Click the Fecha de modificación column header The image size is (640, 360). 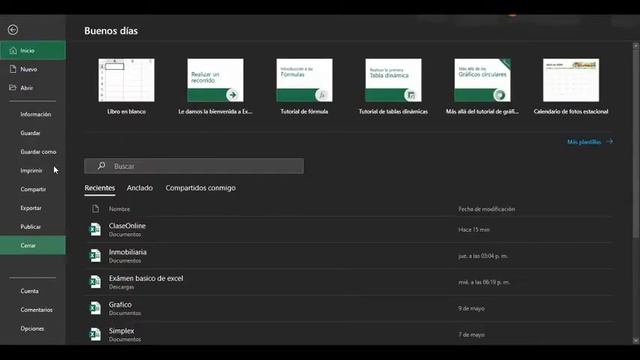pyautogui.click(x=487, y=209)
